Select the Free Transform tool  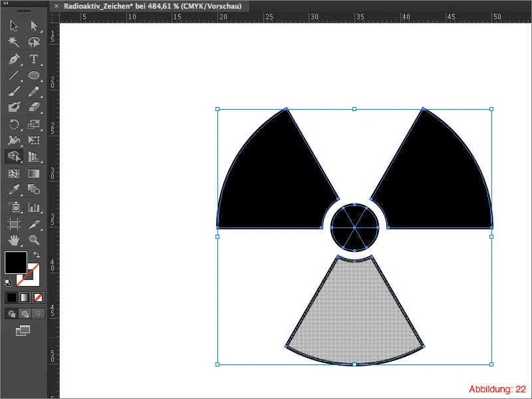[34, 140]
